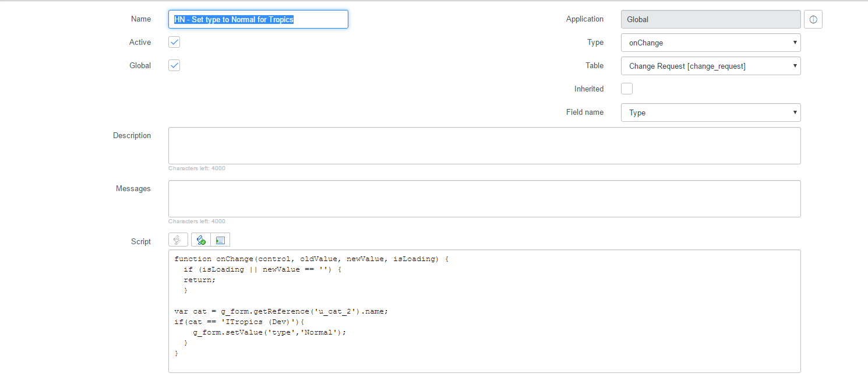
Task: Click the Field name label
Action: (x=584, y=112)
